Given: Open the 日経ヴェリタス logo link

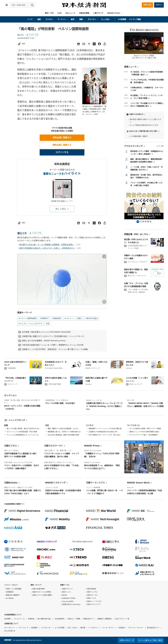Looking at the screenshot, I should [x=136, y=519].
